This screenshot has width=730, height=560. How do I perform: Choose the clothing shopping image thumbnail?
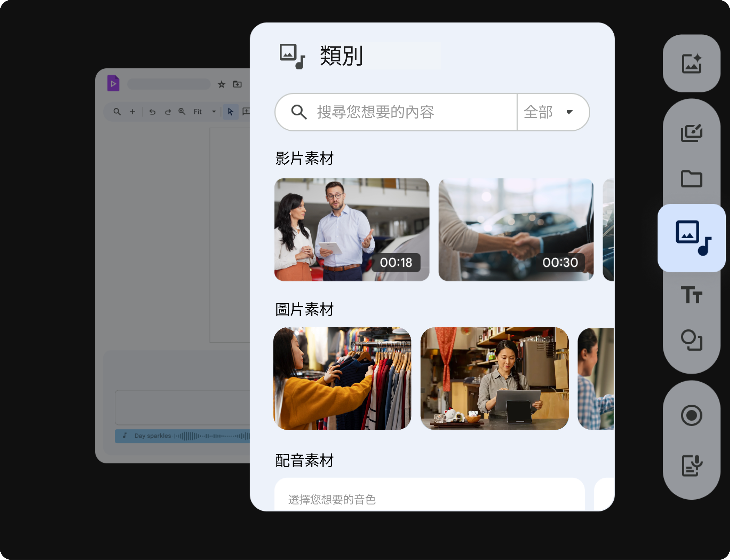coord(342,378)
